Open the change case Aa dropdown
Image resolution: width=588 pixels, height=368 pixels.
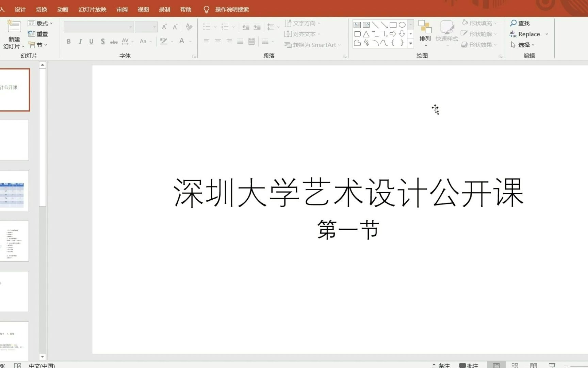[x=146, y=42]
